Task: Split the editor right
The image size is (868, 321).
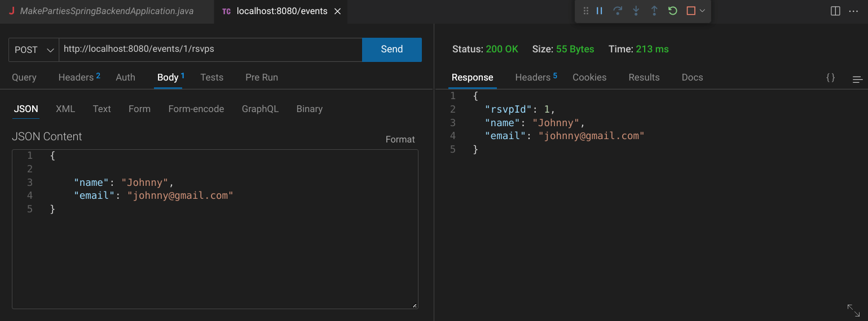Action: coord(836,11)
